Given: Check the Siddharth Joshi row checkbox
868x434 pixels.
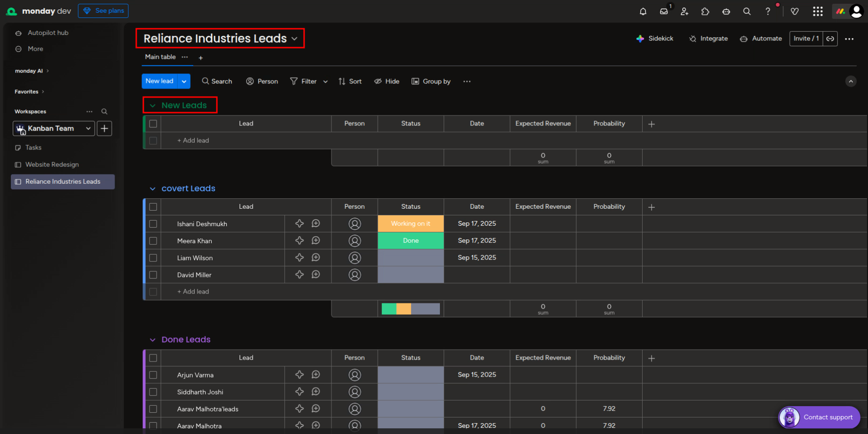Looking at the screenshot, I should click(x=153, y=392).
